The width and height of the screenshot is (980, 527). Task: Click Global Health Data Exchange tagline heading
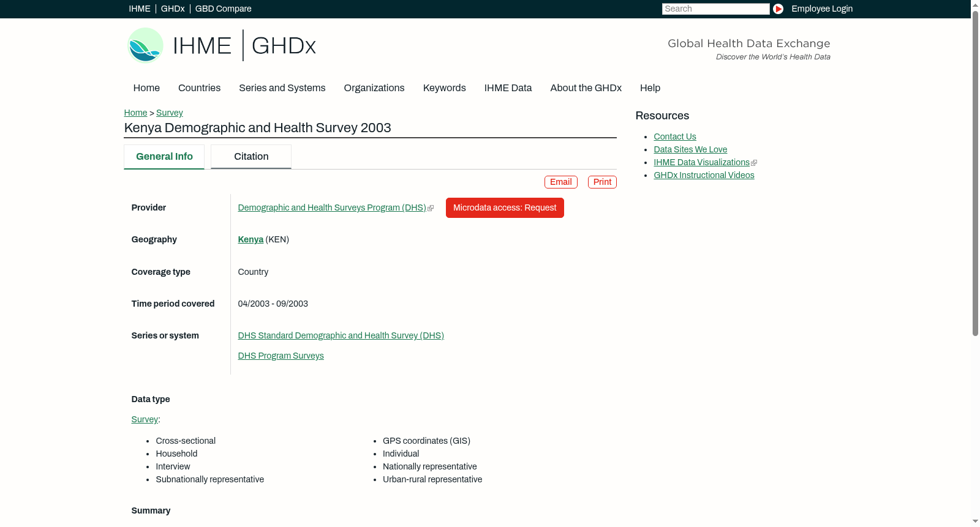(x=748, y=43)
